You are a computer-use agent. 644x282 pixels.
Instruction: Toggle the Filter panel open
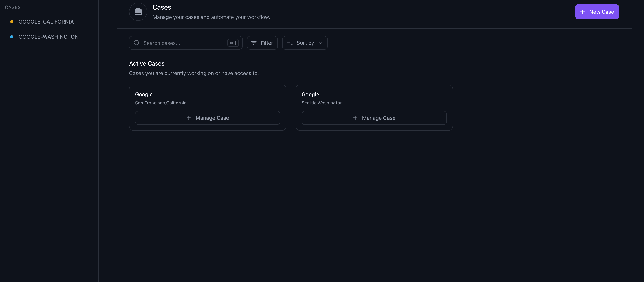point(262,43)
